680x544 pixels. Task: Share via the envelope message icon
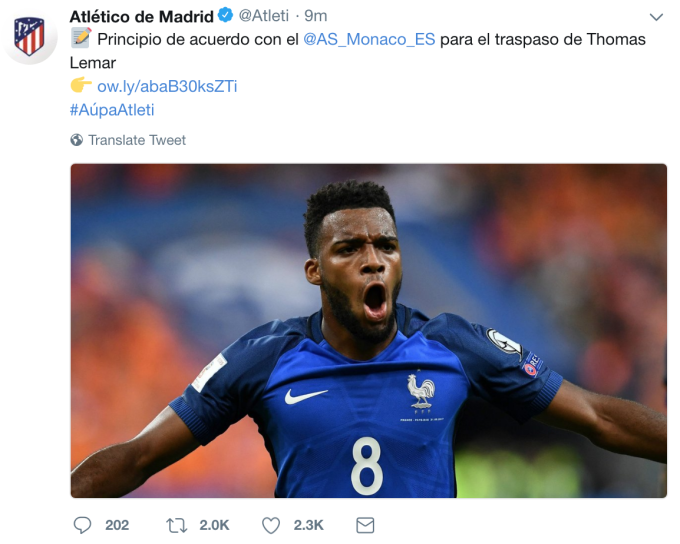[365, 525]
